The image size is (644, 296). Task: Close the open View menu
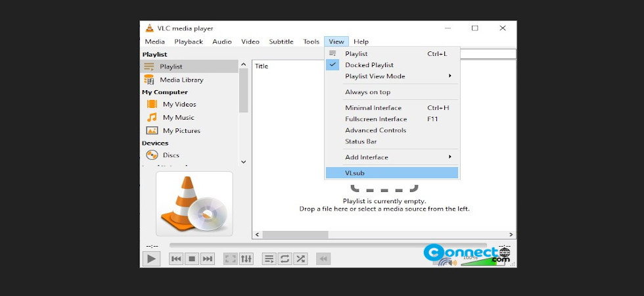pos(336,41)
